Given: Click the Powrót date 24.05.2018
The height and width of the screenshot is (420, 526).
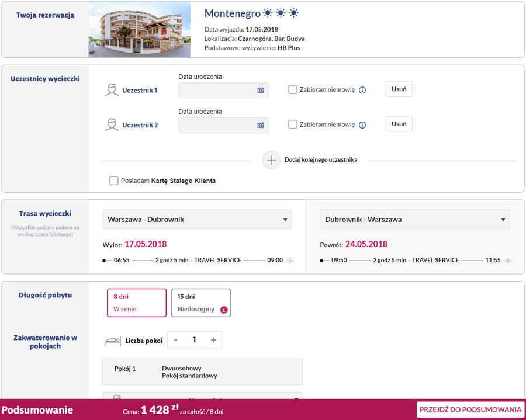Looking at the screenshot, I should (366, 244).
